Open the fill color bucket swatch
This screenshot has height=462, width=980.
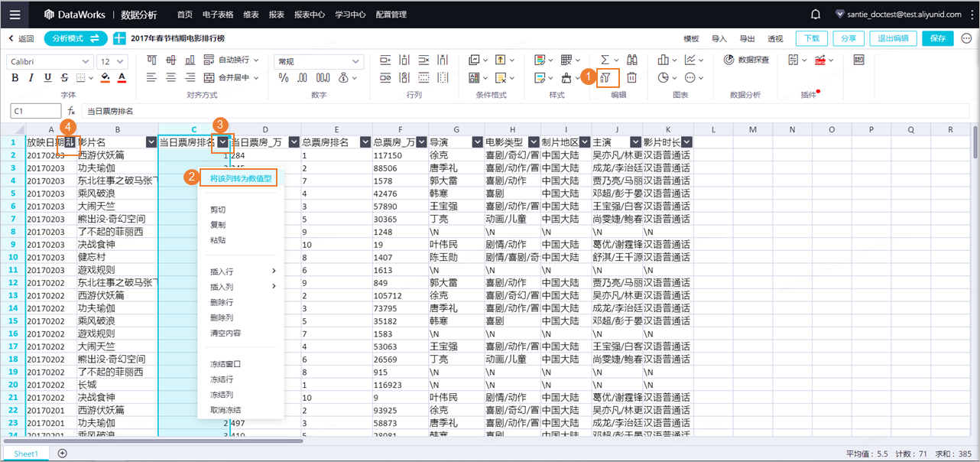click(105, 78)
